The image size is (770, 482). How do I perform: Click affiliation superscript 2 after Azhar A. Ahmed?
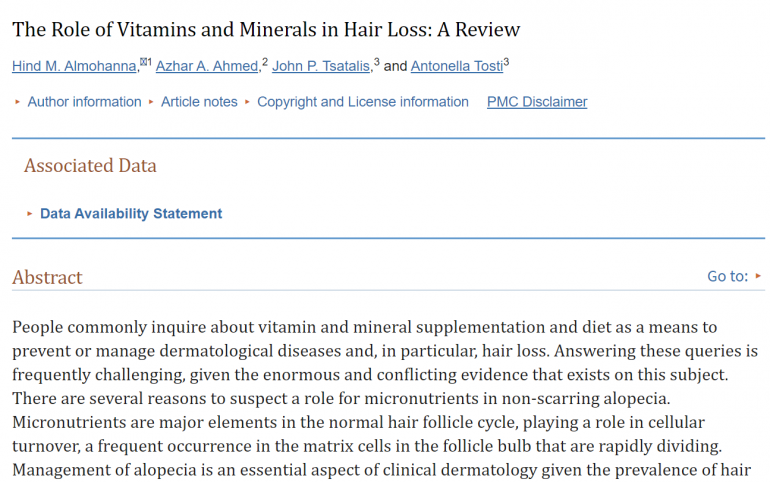[x=265, y=62]
